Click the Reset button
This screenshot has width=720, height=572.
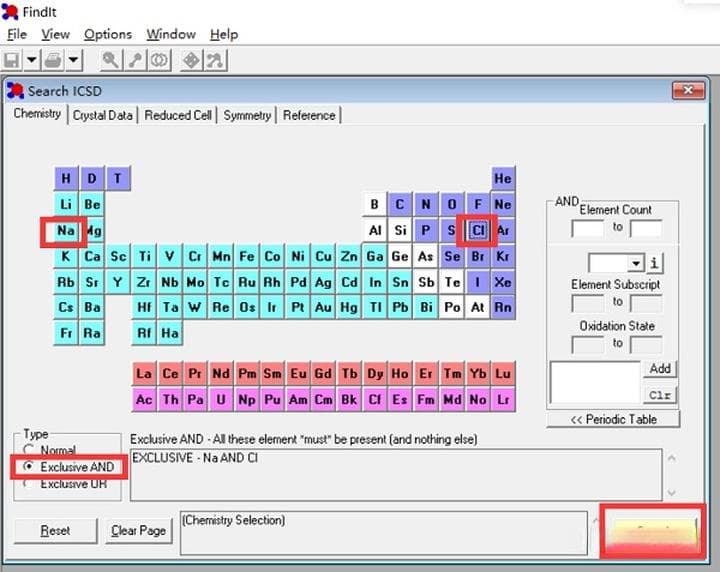56,531
